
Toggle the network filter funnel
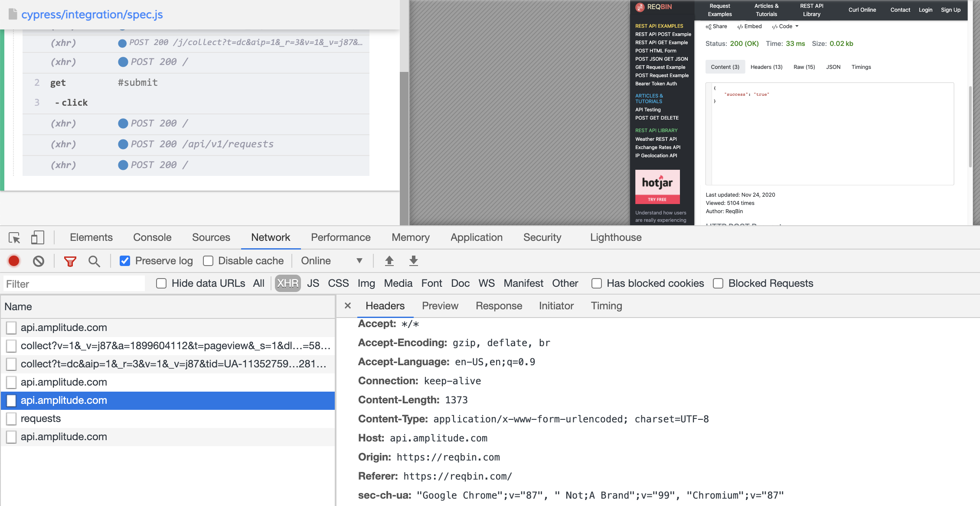pyautogui.click(x=70, y=261)
